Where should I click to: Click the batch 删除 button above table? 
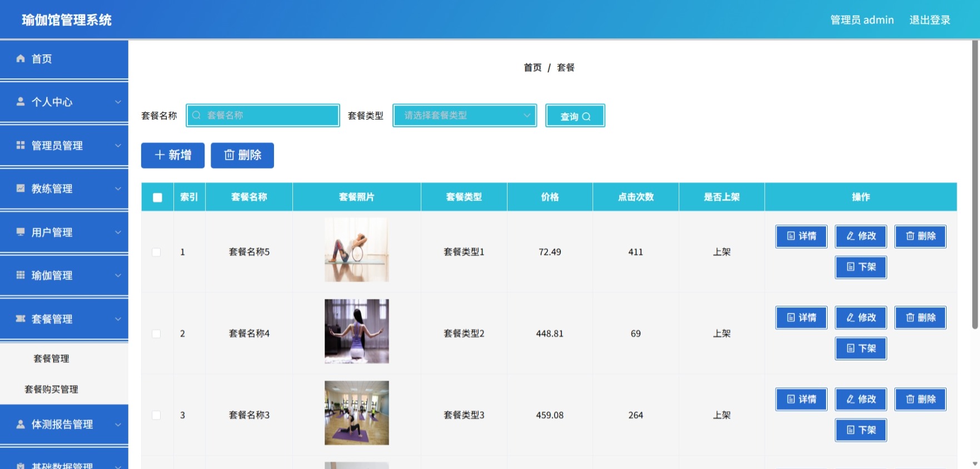click(x=242, y=155)
